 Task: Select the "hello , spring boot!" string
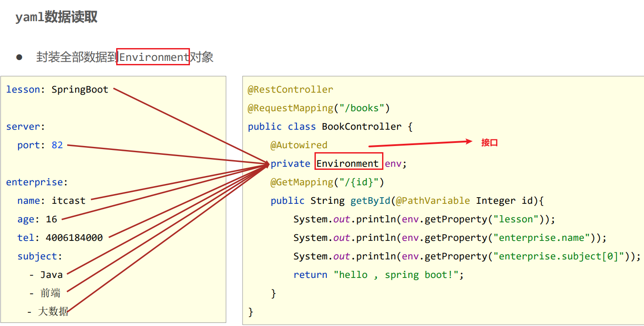396,275
